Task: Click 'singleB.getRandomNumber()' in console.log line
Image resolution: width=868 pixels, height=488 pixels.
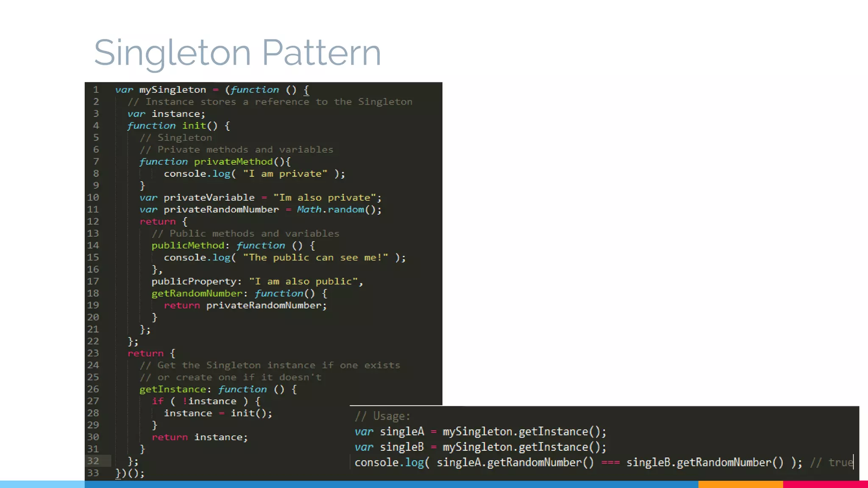Action: point(705,463)
